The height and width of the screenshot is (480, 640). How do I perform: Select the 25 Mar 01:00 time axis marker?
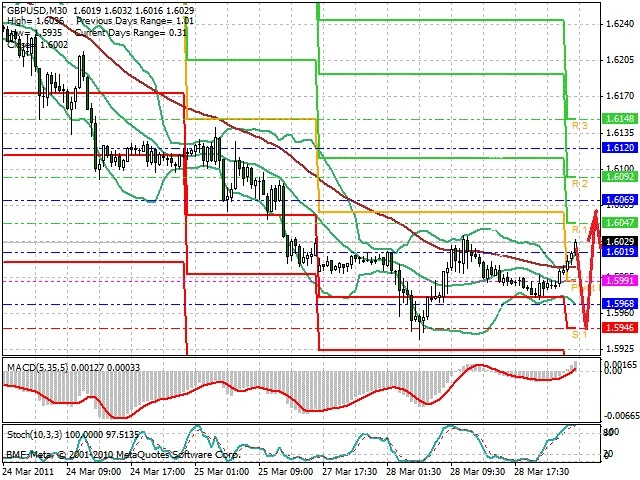222,471
